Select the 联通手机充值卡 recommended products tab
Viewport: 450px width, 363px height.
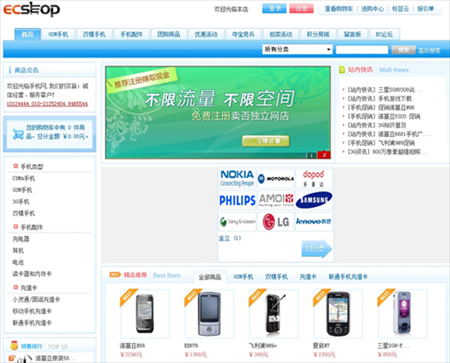point(348,277)
